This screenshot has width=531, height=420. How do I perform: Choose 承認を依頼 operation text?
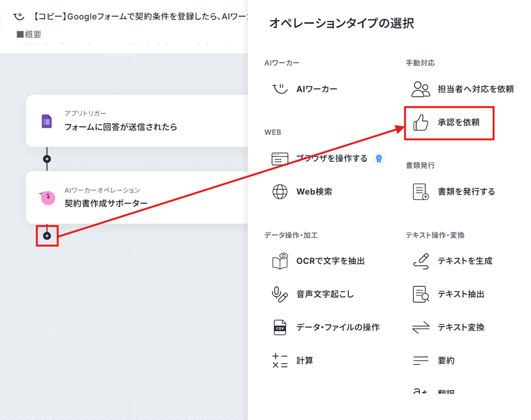(458, 122)
